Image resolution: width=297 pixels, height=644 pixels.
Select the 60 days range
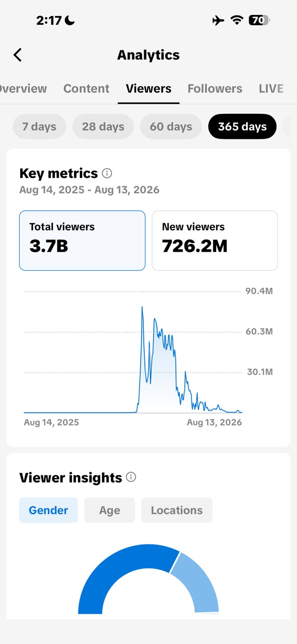(x=171, y=126)
